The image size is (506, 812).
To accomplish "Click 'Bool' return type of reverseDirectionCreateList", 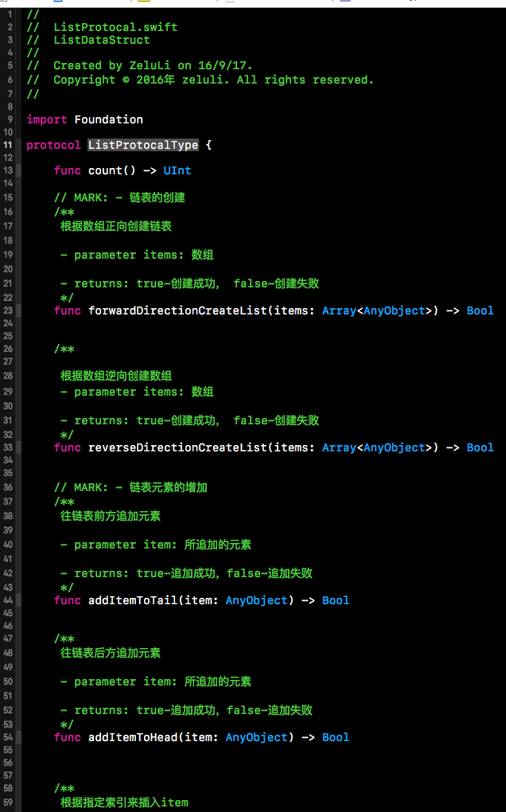I will (480, 447).
